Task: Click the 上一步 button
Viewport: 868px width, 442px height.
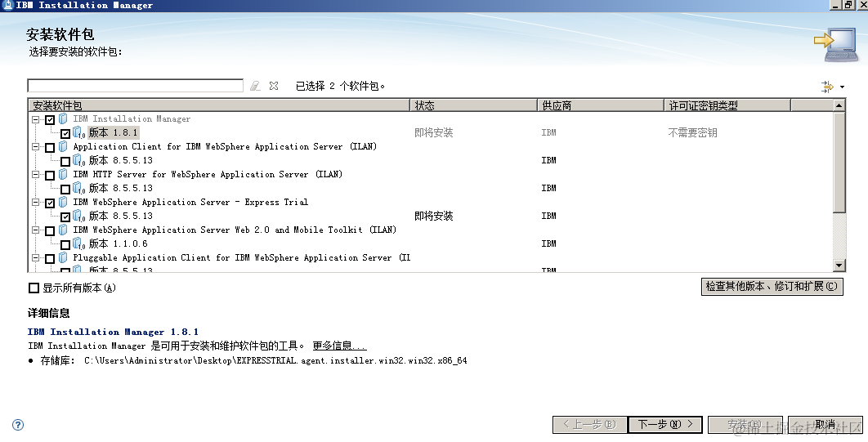Action: pyautogui.click(x=589, y=424)
